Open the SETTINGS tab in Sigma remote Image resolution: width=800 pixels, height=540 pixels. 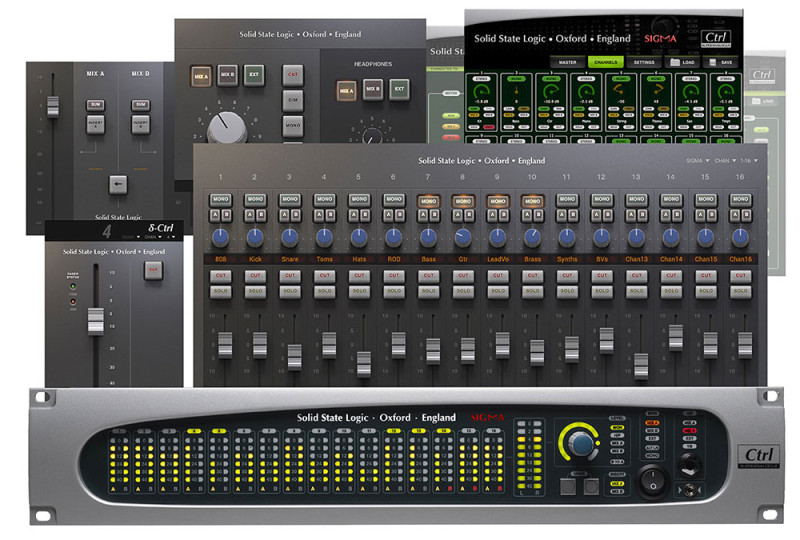click(644, 62)
